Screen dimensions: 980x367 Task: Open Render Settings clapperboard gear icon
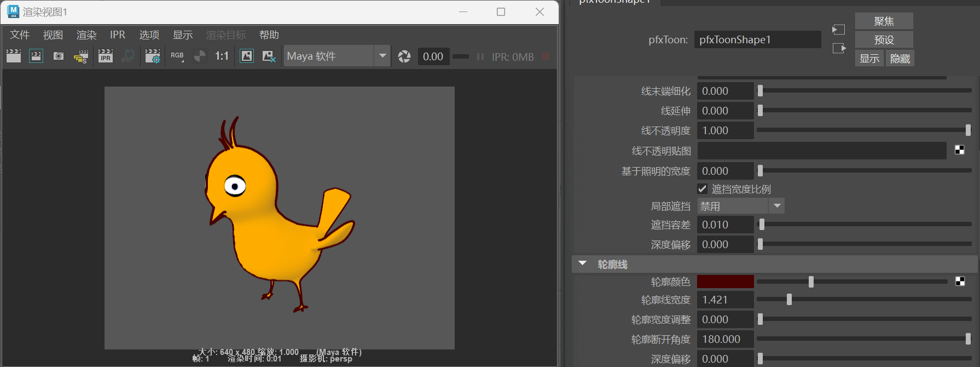tap(153, 56)
